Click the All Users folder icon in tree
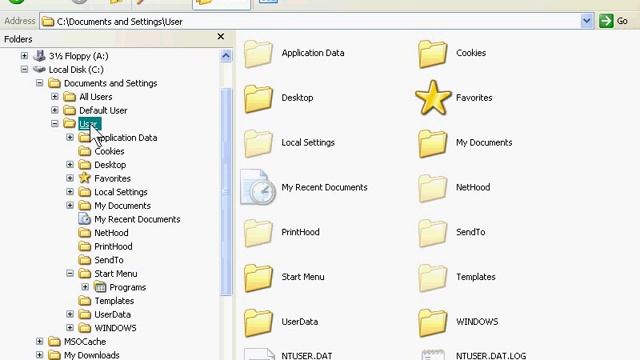This screenshot has width=640, height=360. click(70, 97)
